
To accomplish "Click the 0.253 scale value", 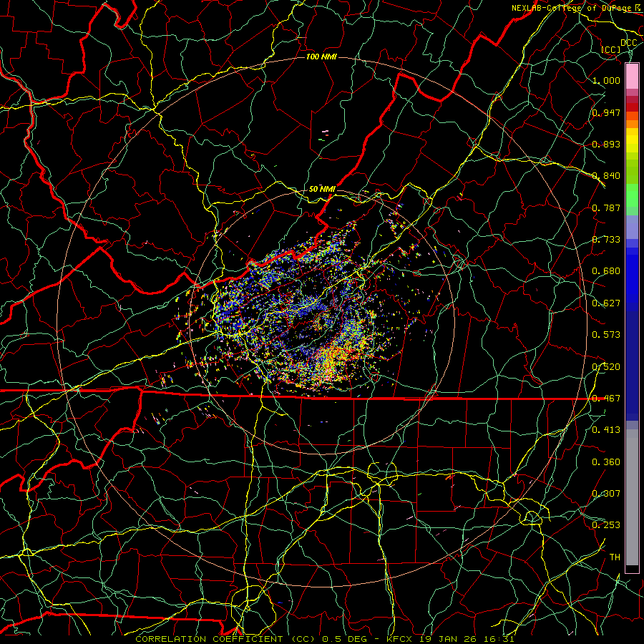I will pos(606,525).
